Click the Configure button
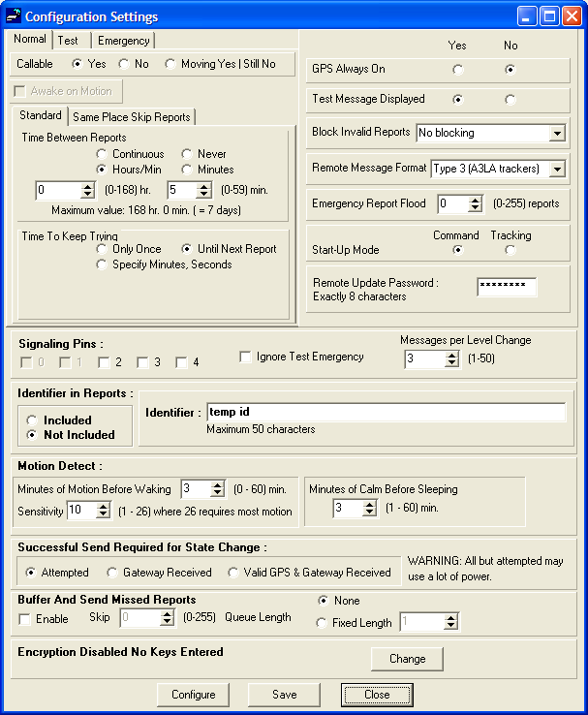 coord(194,695)
